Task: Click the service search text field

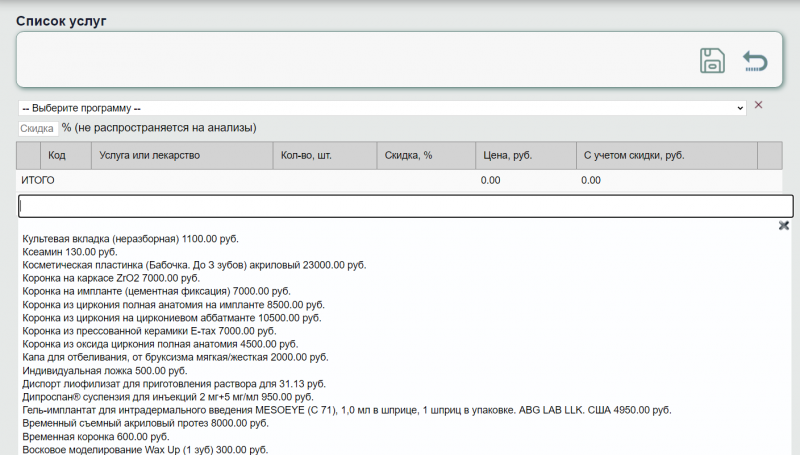Action: click(x=405, y=206)
